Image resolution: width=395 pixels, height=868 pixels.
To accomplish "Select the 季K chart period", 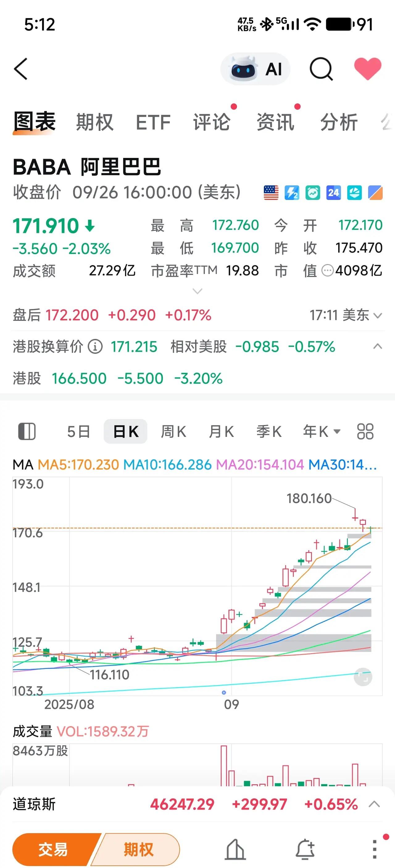I will tap(268, 432).
